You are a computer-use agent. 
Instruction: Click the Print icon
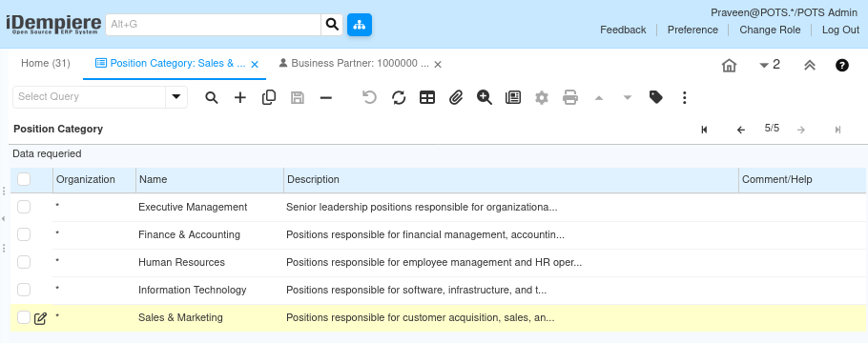[570, 98]
